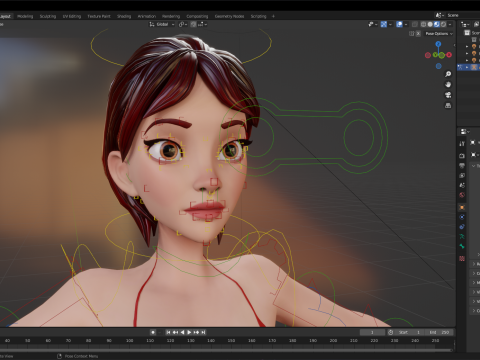Toggle pose X-axis mirror button
480x360 pixels.
coord(418,34)
